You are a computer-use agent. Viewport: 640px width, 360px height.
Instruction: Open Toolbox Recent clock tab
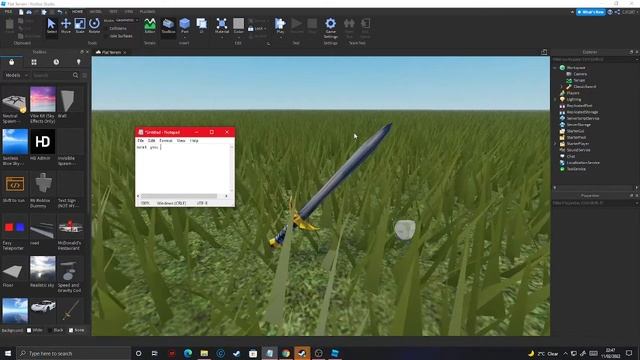[56, 62]
